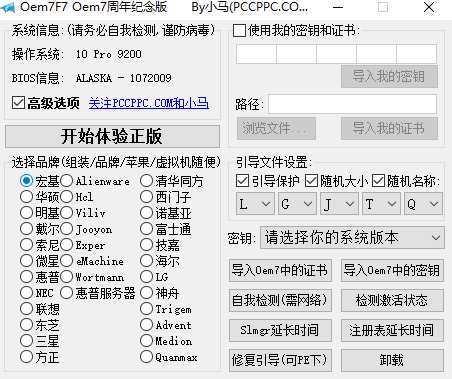The width and height of the screenshot is (452, 379).
Task: Open the boot letter dropdown showing Q
Action: [423, 203]
